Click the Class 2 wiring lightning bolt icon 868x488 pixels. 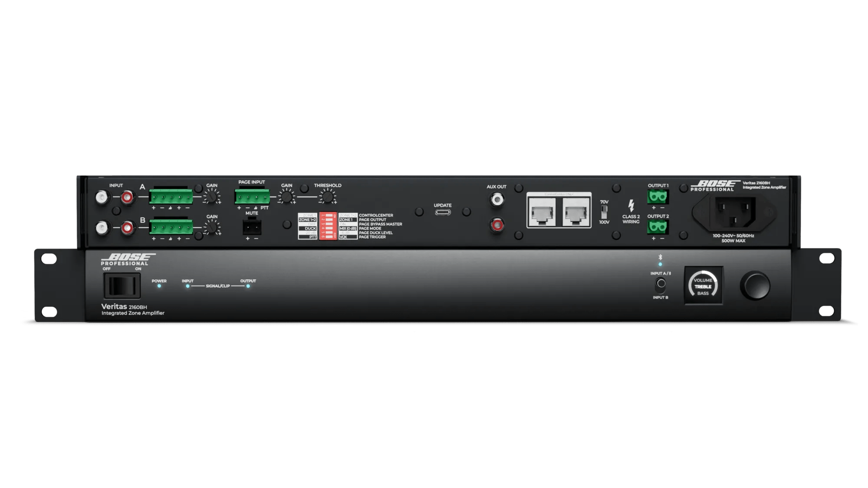tap(631, 206)
